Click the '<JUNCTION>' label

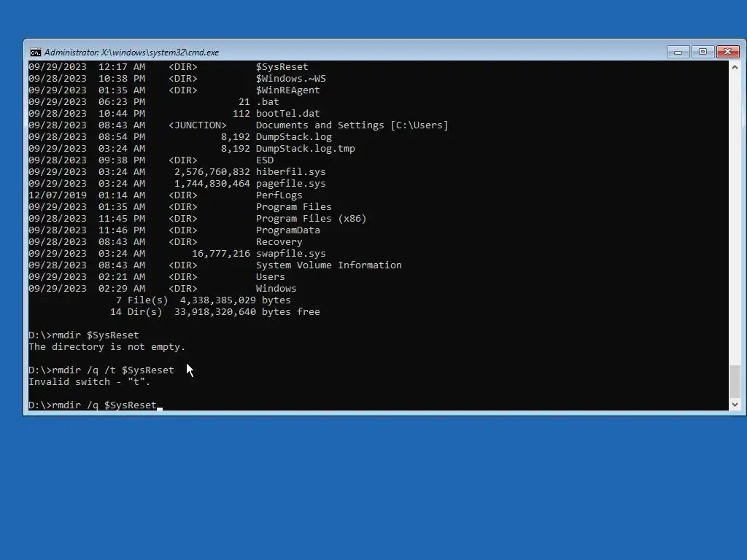198,125
